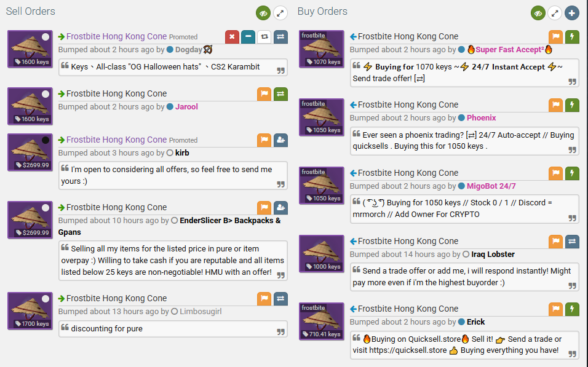Click the lightning instant-trade icon on Phoenix's order

(572, 105)
